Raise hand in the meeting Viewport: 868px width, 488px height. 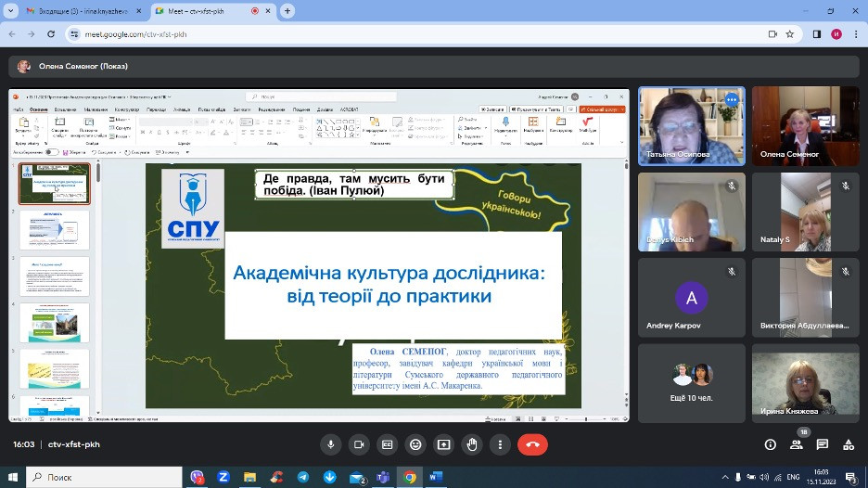coord(472,444)
